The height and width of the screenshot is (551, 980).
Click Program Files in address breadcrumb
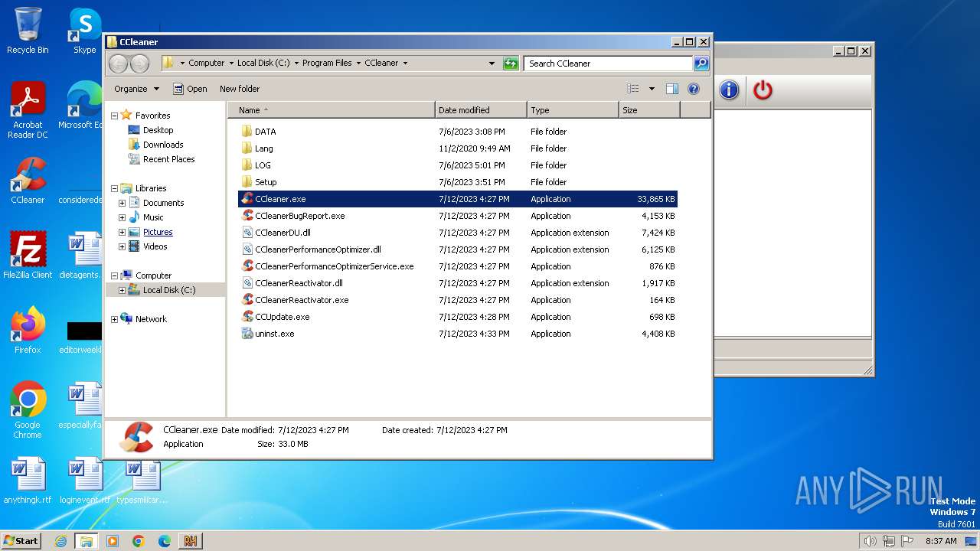tap(327, 64)
